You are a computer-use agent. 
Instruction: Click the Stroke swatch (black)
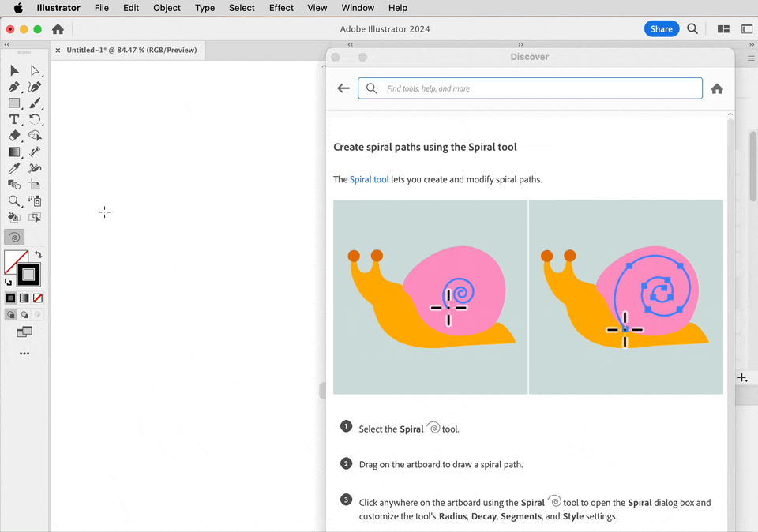point(28,275)
